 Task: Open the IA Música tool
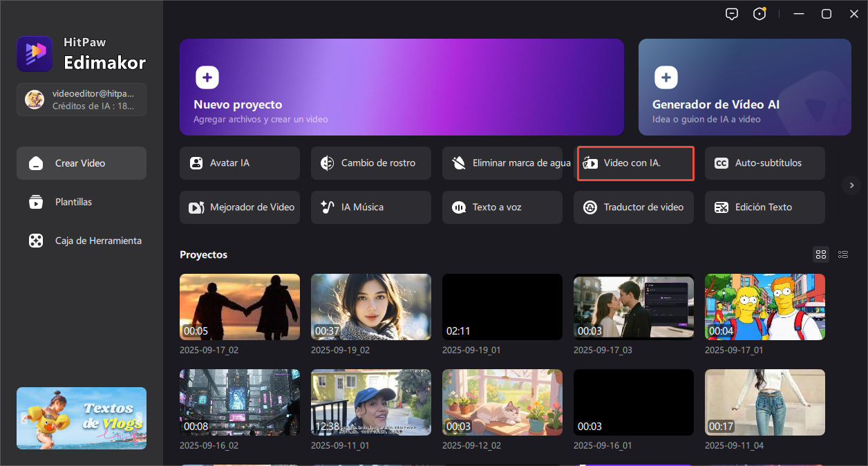tap(370, 207)
